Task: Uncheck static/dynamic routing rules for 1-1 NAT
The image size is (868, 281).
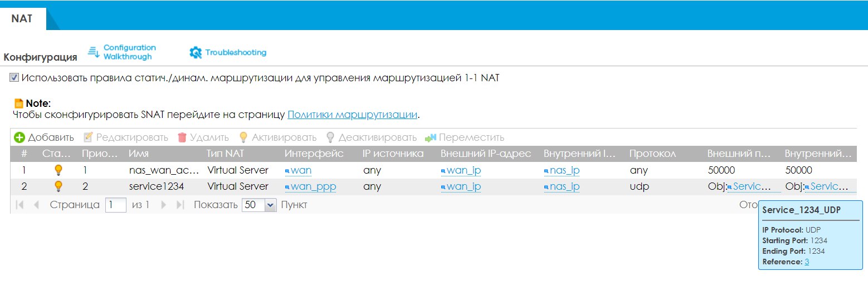Action: (x=14, y=78)
